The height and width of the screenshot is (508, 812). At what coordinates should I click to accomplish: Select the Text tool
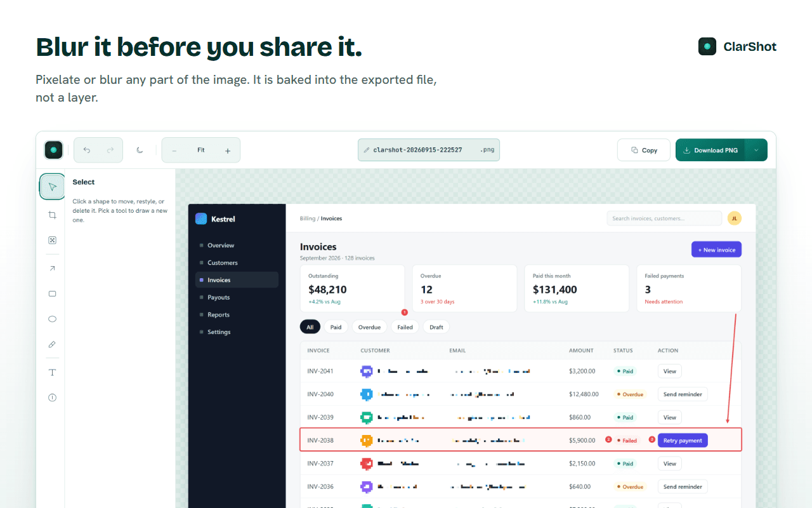(x=52, y=373)
